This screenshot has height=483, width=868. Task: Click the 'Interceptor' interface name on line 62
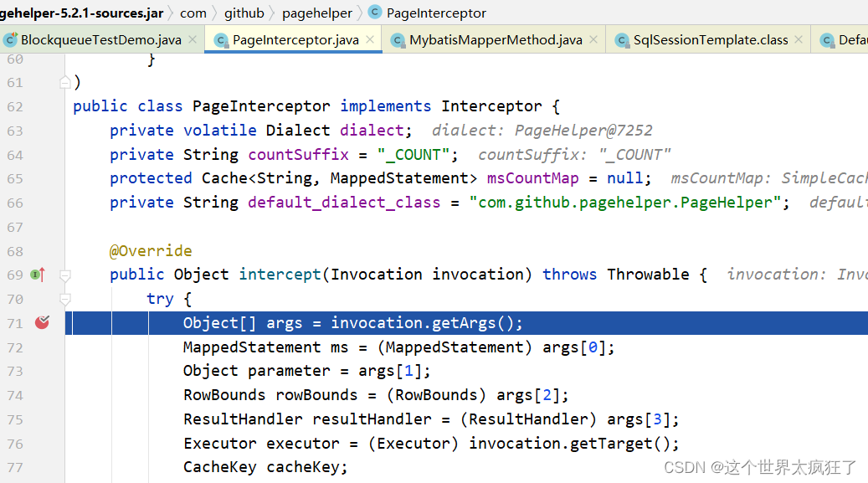click(491, 105)
